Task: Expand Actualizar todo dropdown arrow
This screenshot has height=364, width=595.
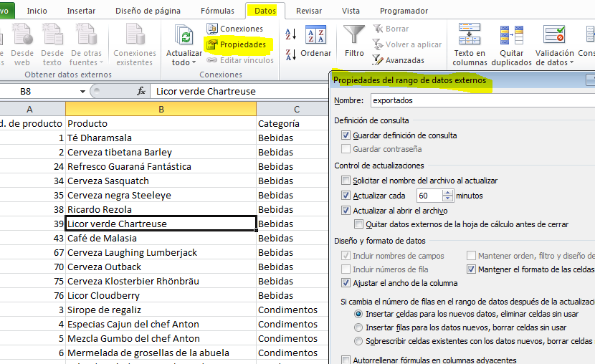Action: point(194,62)
